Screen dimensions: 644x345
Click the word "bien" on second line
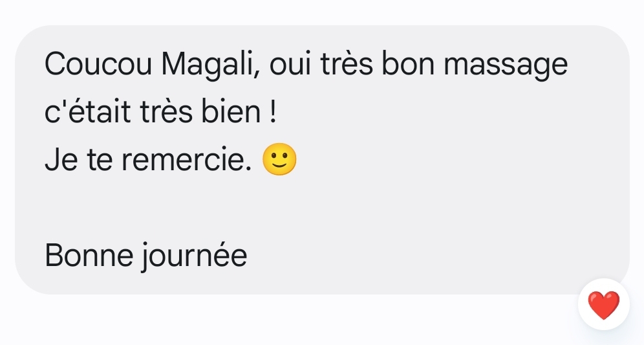tap(231, 111)
